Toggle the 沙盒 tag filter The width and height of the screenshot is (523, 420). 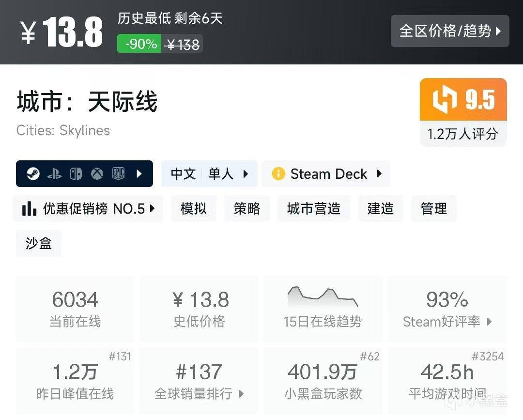coord(38,244)
